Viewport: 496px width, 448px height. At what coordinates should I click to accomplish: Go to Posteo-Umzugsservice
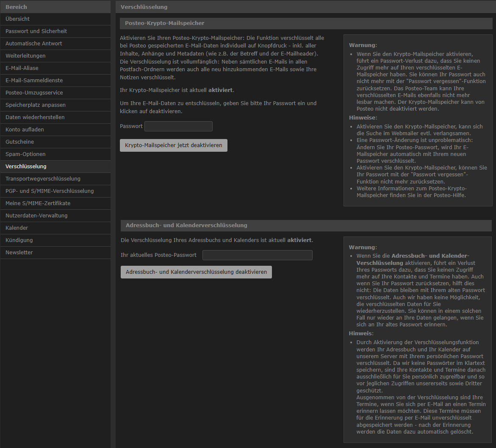click(x=55, y=93)
